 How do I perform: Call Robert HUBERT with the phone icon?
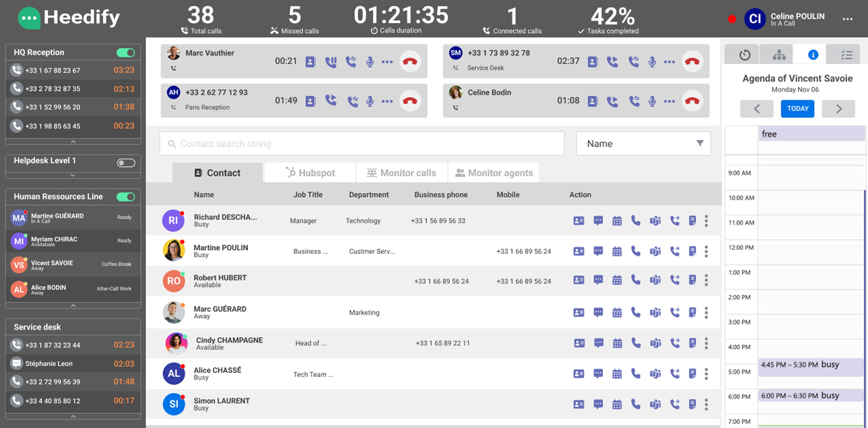(x=636, y=280)
